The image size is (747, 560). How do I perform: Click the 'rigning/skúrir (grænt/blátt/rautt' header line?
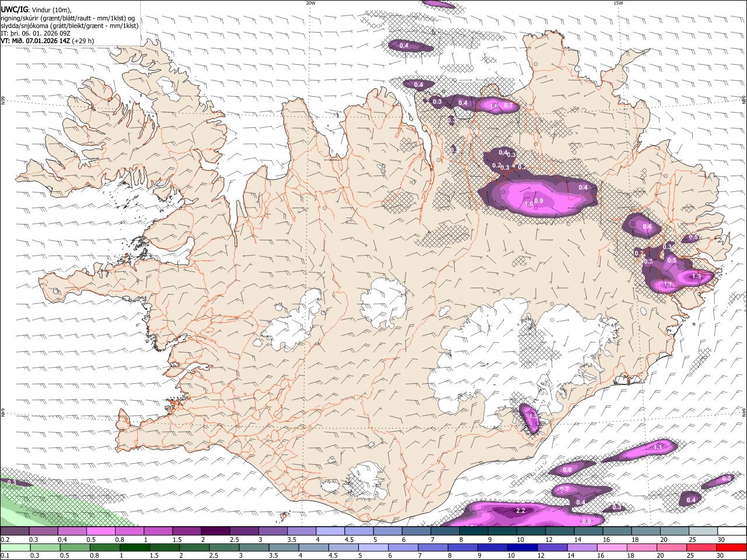69,17
